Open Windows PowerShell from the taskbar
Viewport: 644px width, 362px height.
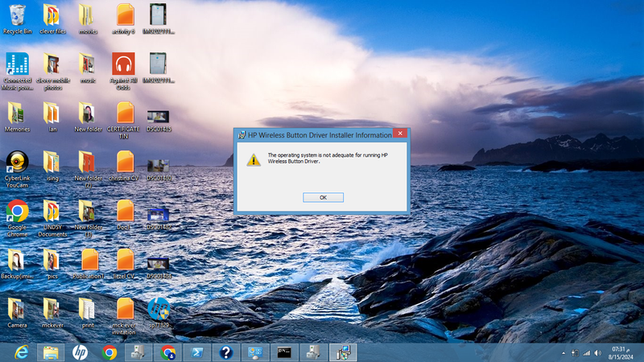coord(197,352)
